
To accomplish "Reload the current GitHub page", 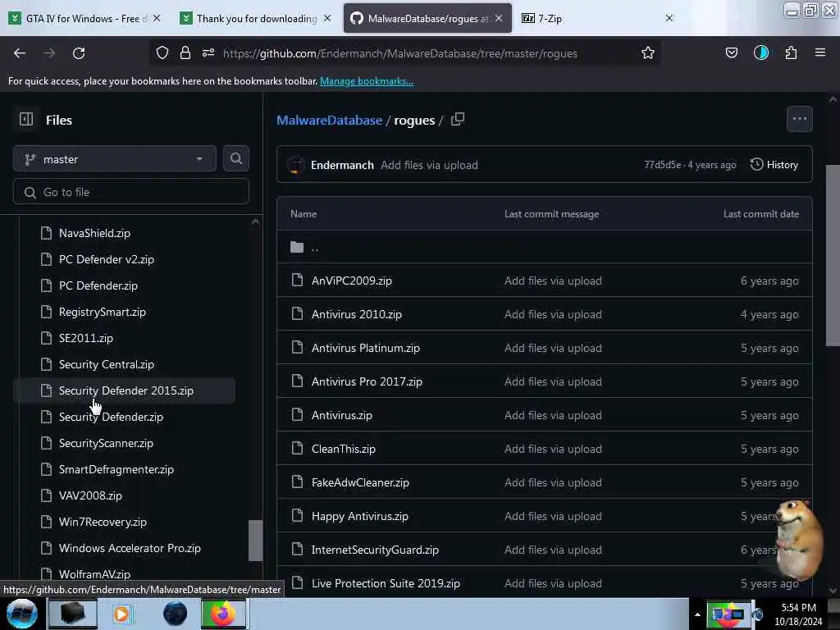I will [79, 53].
